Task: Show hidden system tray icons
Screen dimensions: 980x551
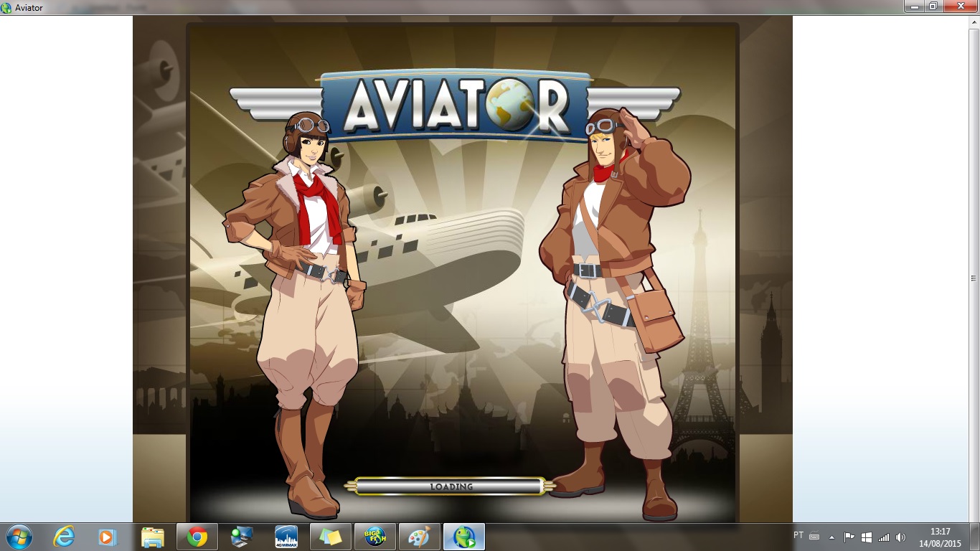Action: click(x=831, y=537)
